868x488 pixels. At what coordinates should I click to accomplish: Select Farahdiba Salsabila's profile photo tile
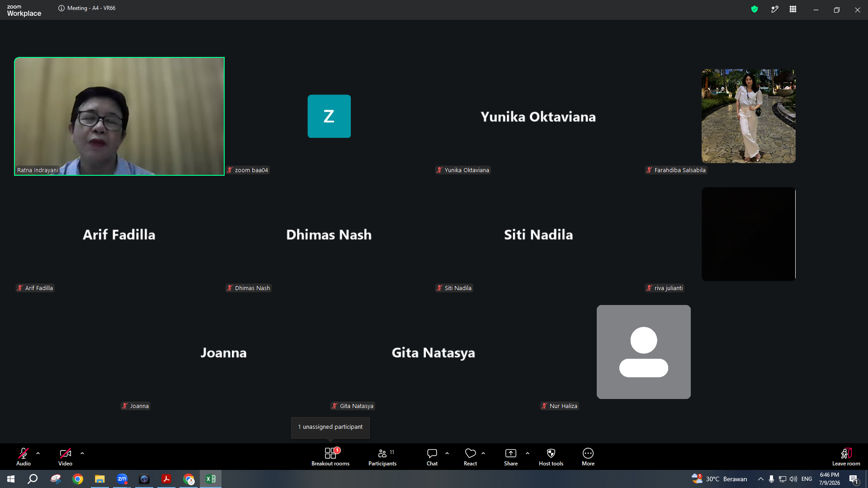[749, 116]
